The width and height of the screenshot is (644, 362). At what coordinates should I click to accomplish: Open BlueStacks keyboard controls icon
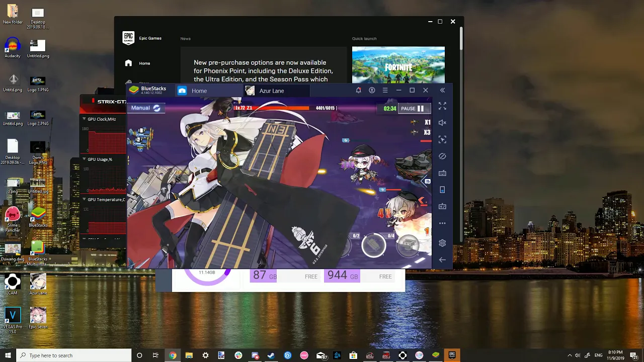point(442,173)
